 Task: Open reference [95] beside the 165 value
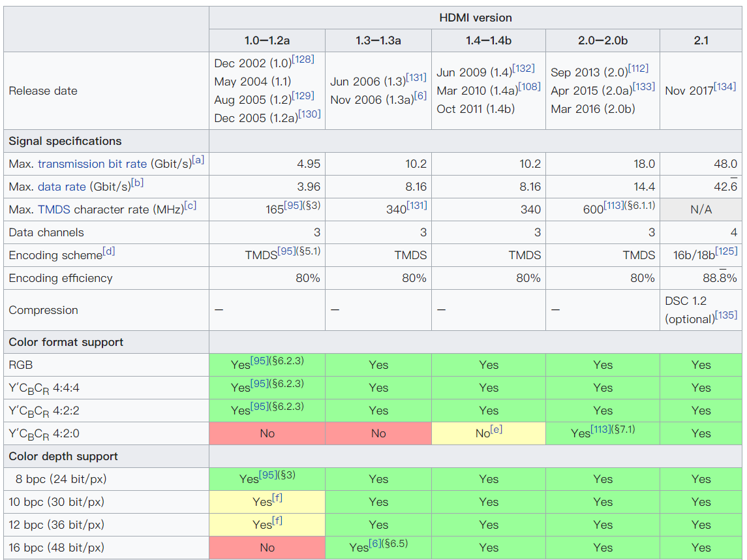pos(293,206)
